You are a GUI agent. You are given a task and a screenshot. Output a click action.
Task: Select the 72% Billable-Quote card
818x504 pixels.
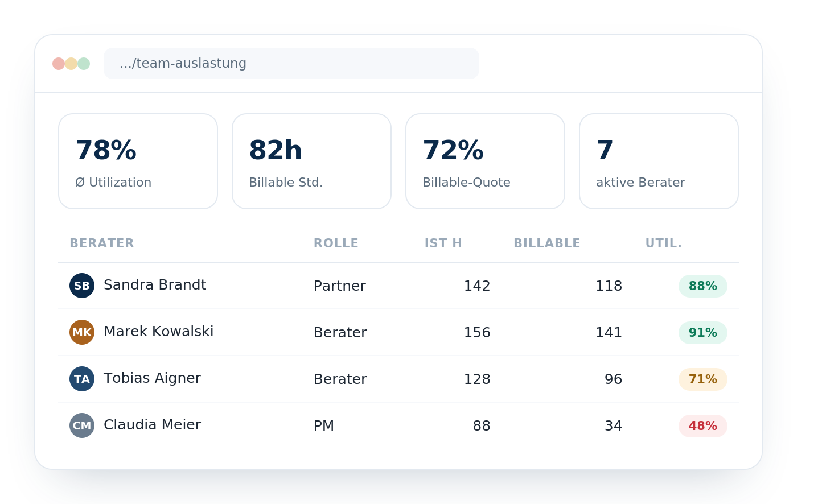[486, 162]
